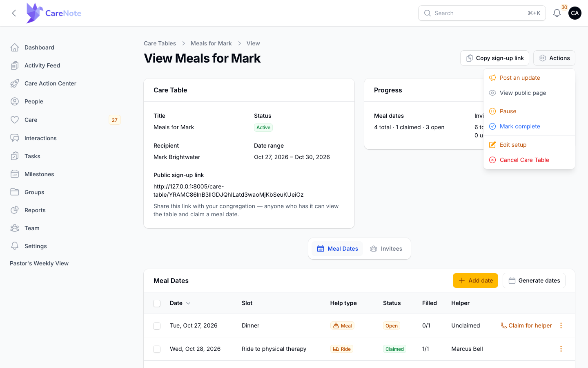Image resolution: width=588 pixels, height=368 pixels.
Task: Click the Settings bell icon in sidebar
Action: (15, 246)
